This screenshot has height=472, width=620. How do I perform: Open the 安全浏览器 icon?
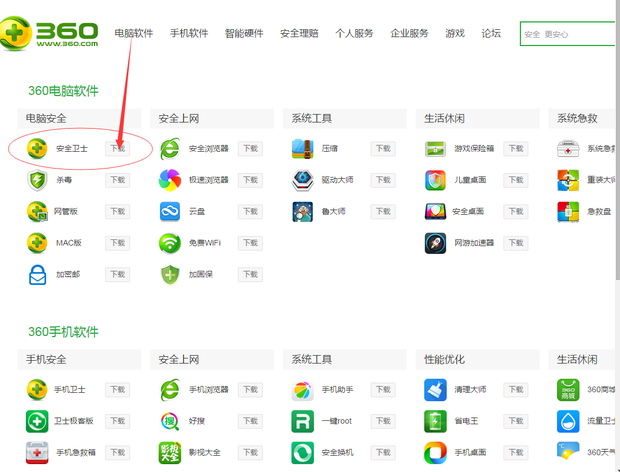coord(170,149)
